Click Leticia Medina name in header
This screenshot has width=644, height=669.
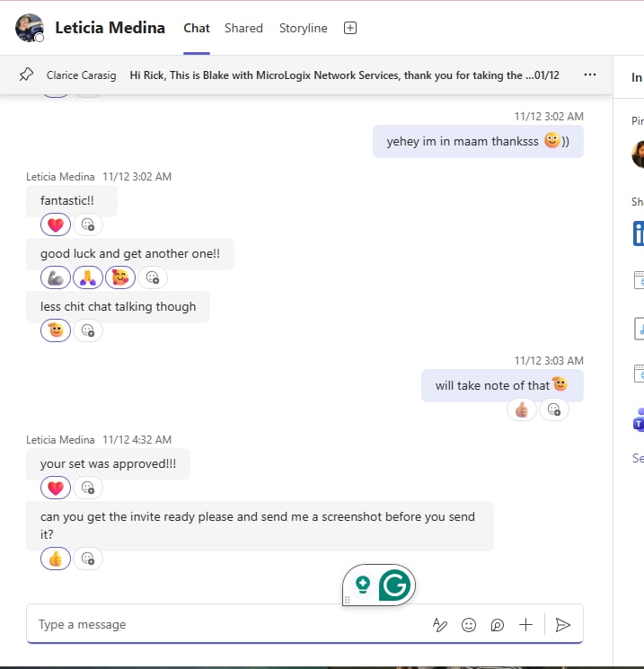point(110,28)
